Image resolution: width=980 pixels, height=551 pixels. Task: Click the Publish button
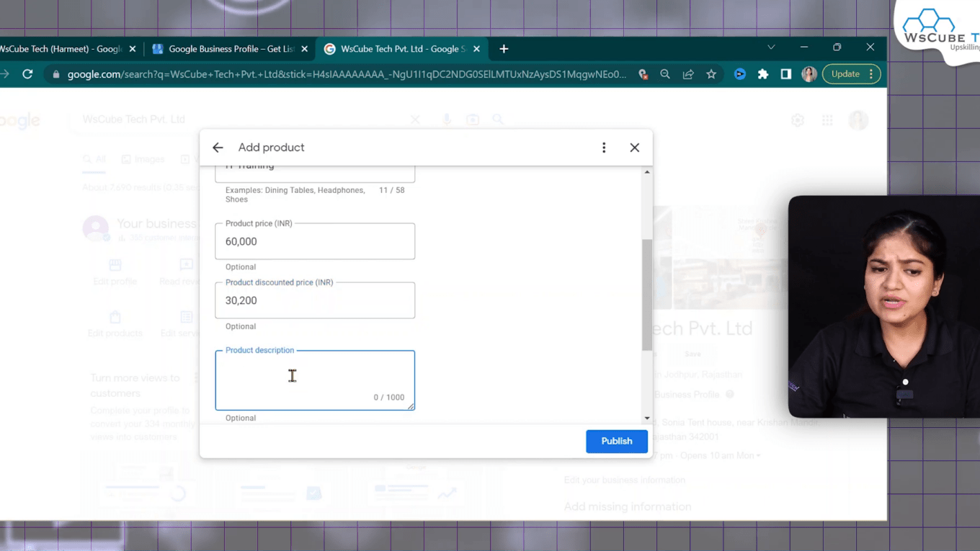click(x=617, y=442)
